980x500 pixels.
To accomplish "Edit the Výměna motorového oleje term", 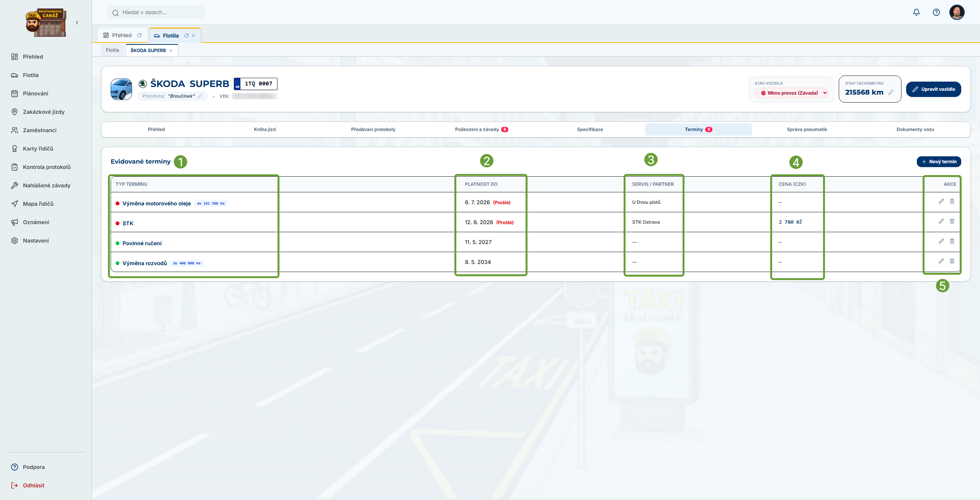I will point(941,201).
